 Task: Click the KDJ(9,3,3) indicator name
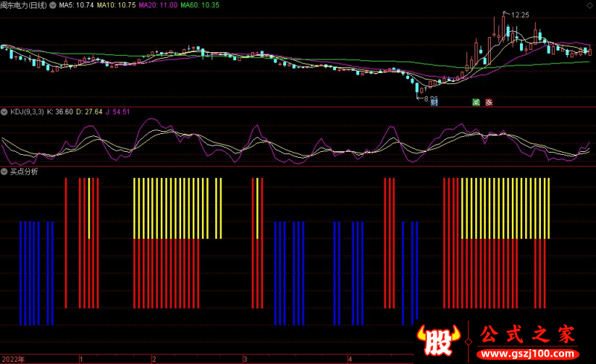tap(27, 112)
